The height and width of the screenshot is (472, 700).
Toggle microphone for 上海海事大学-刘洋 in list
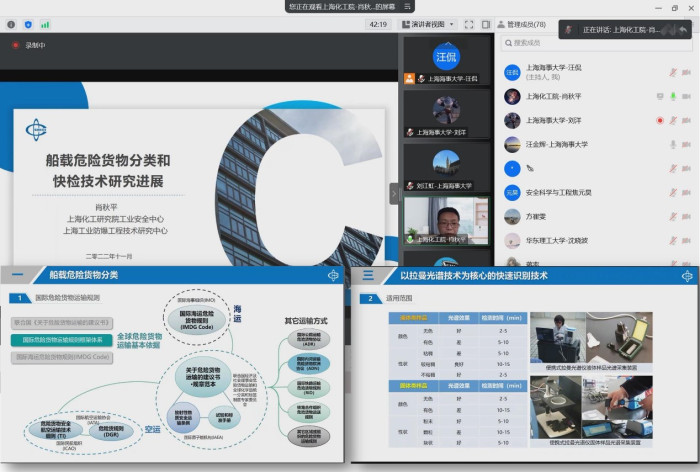[x=673, y=121]
